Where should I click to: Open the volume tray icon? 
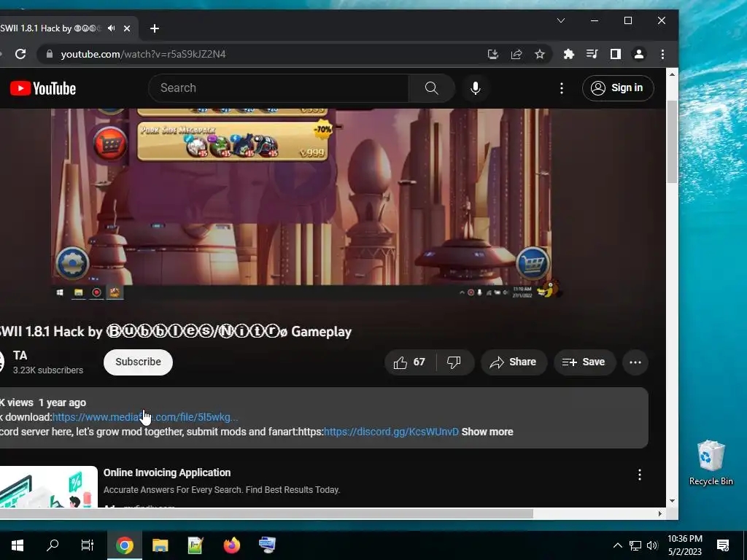tap(652, 545)
